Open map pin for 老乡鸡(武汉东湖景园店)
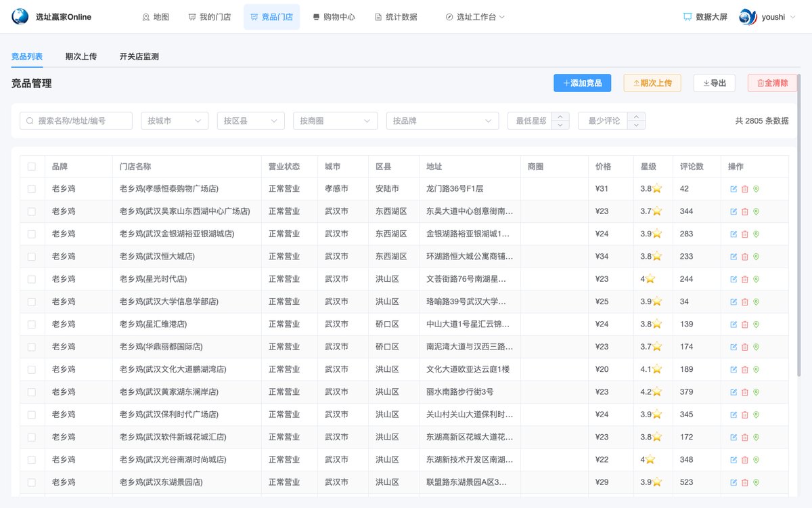 [x=756, y=482]
